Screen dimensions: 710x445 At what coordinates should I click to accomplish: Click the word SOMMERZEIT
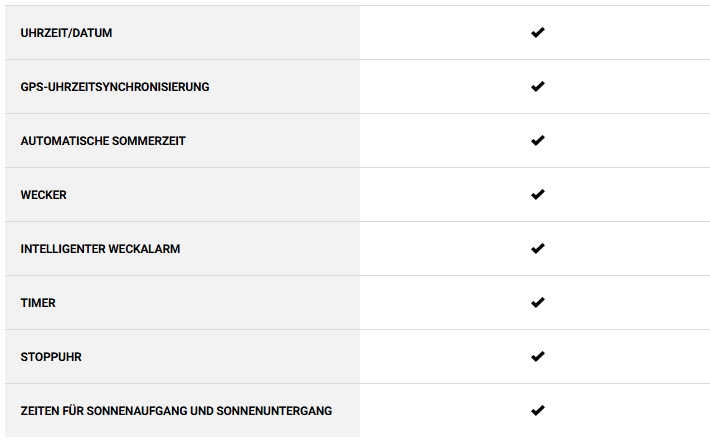point(148,141)
